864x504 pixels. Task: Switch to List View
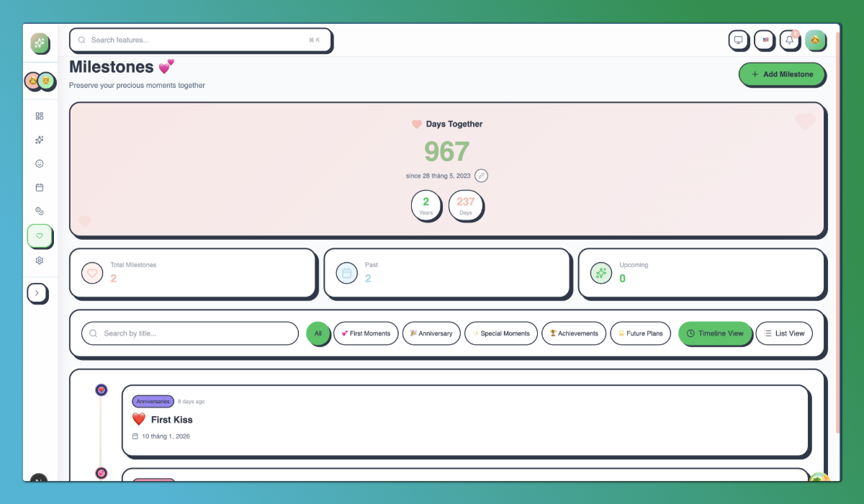[784, 333]
